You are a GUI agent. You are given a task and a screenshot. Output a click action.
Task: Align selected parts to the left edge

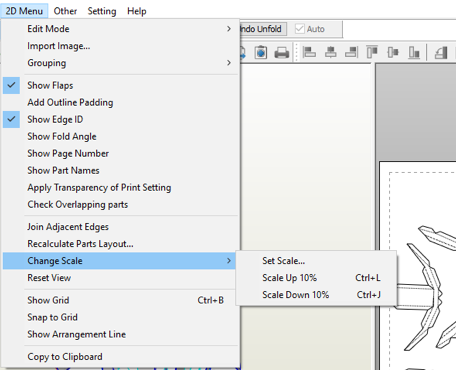[x=309, y=52]
